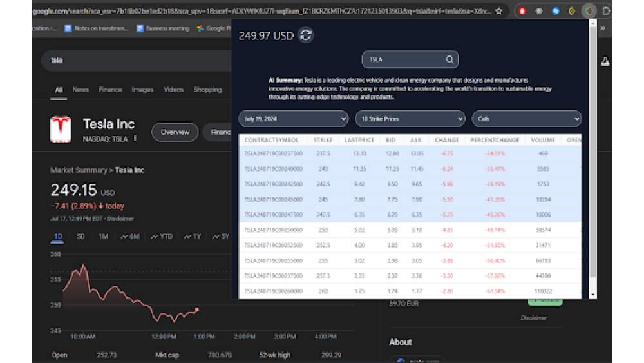Image resolution: width=644 pixels, height=363 pixels.
Task: Click the BID column header
Action: pyautogui.click(x=391, y=140)
